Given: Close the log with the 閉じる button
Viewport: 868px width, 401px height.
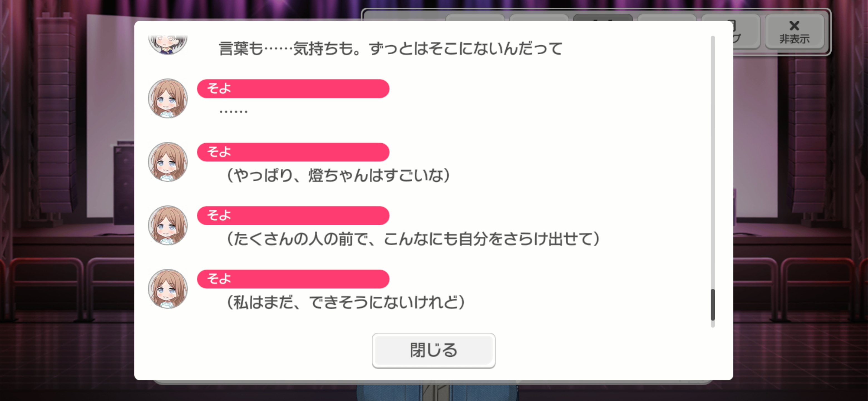Looking at the screenshot, I should point(433,350).
